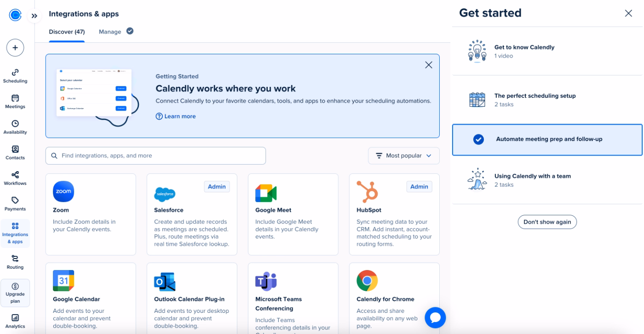
Task: Open the Calendly for Chrome card
Action: click(x=394, y=298)
